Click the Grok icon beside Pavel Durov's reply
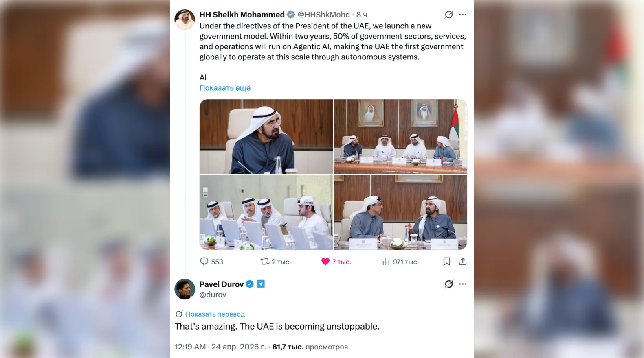Screen dimensions: 644x358 (x=449, y=284)
